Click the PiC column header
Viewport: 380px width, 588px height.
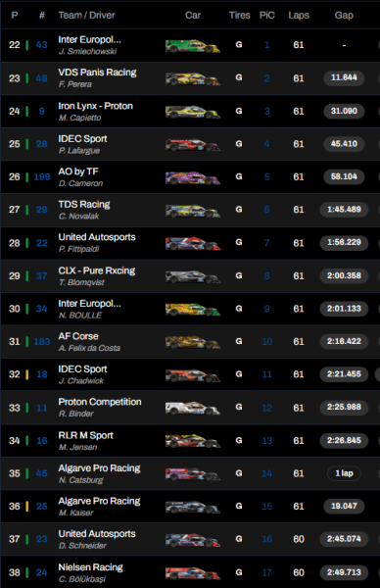pos(266,16)
